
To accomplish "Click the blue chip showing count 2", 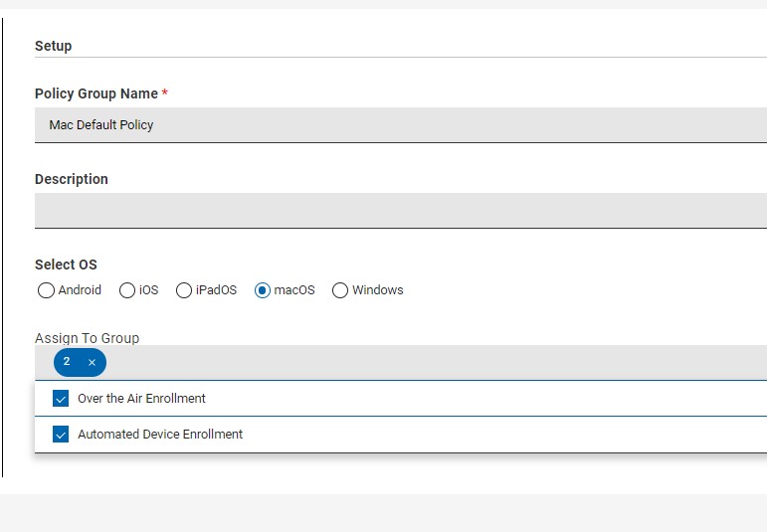I will pyautogui.click(x=80, y=362).
